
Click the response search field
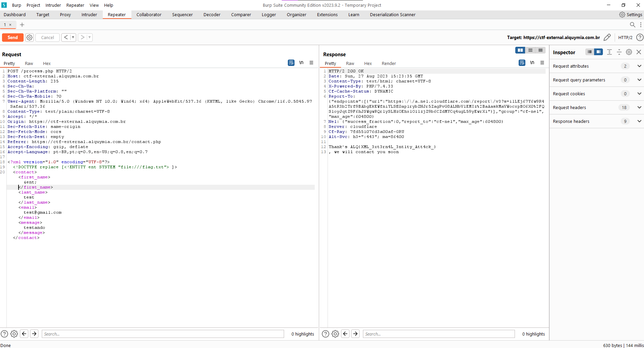439,334
